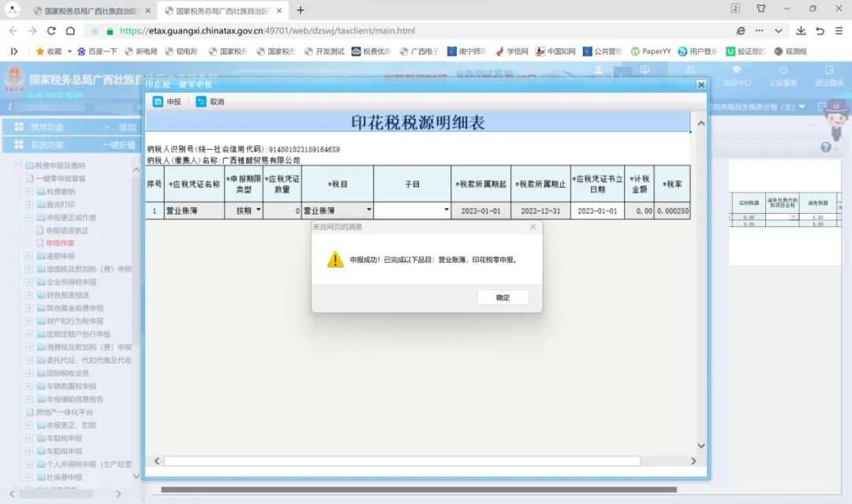This screenshot has height=504, width=852.
Task: Click the 应税凭证书立日期 date field
Action: (600, 211)
